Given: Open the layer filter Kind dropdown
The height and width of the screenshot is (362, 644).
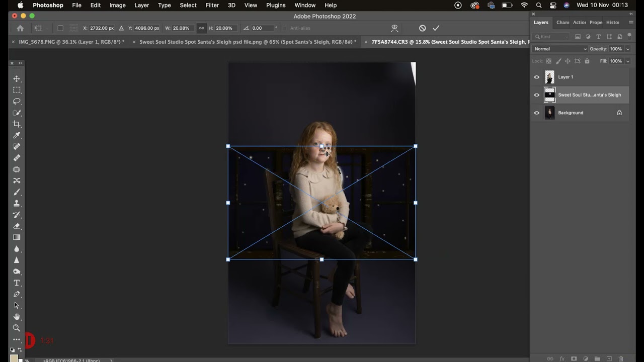Looking at the screenshot, I should coord(552,37).
